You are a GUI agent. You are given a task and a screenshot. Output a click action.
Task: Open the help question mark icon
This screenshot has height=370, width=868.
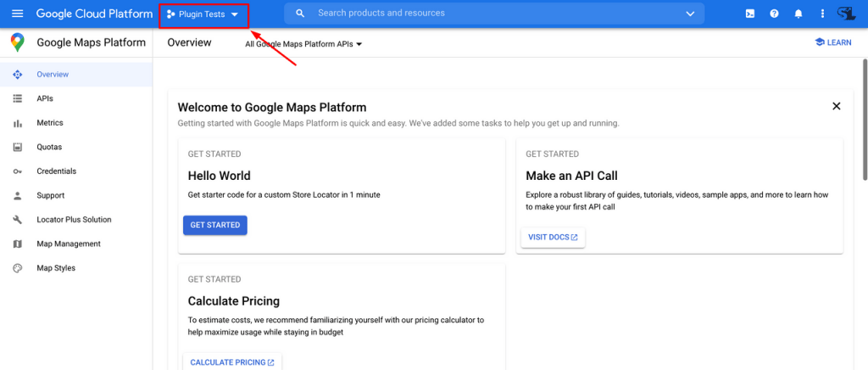(x=774, y=14)
